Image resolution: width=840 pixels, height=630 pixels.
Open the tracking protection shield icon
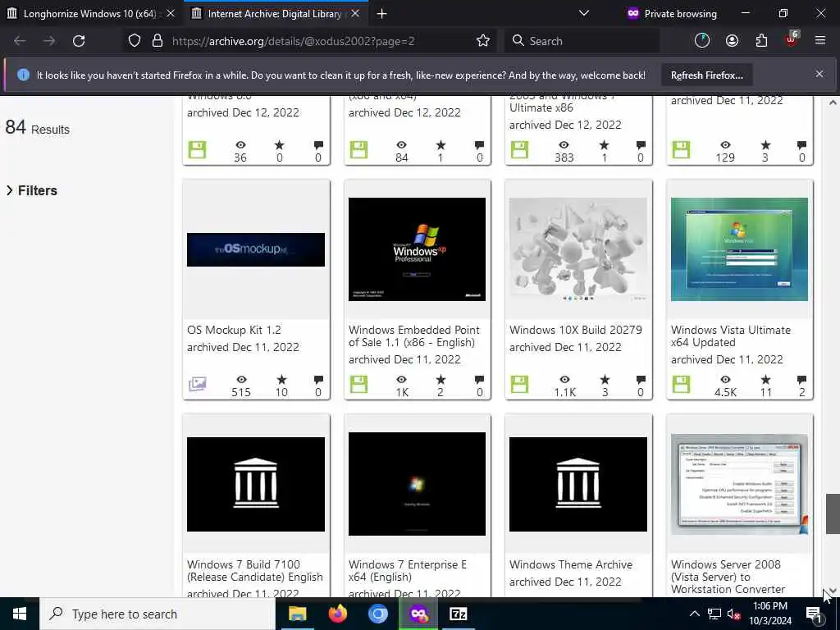pos(135,41)
